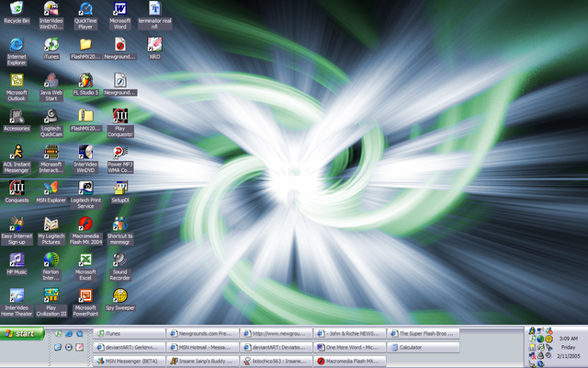Select the Logitech QuickCam desktop icon
588x368 pixels.
(x=51, y=123)
